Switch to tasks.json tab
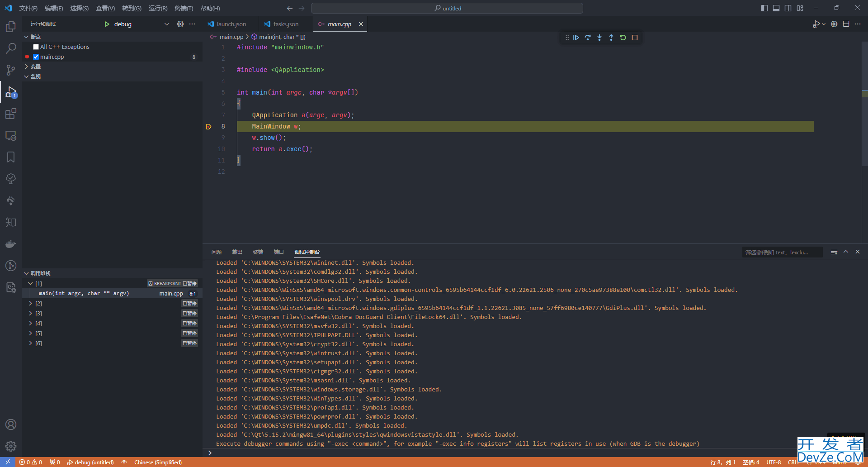Viewport: 868px width, 467px height. [286, 24]
